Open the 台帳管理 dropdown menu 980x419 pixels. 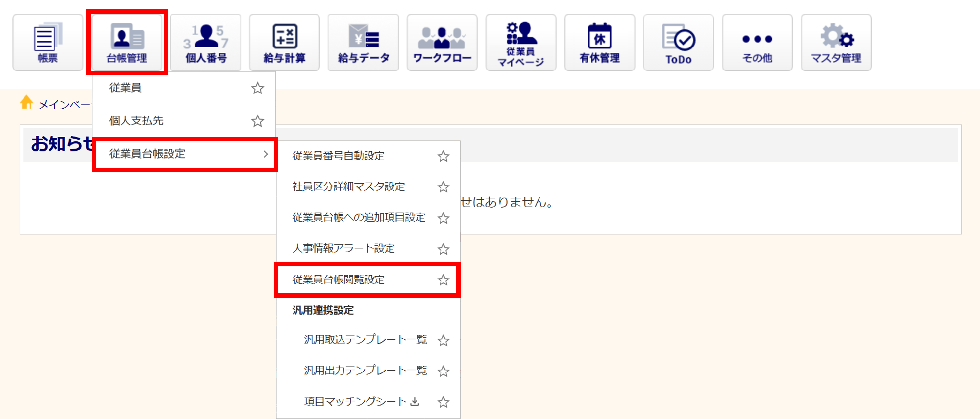pyautogui.click(x=127, y=43)
